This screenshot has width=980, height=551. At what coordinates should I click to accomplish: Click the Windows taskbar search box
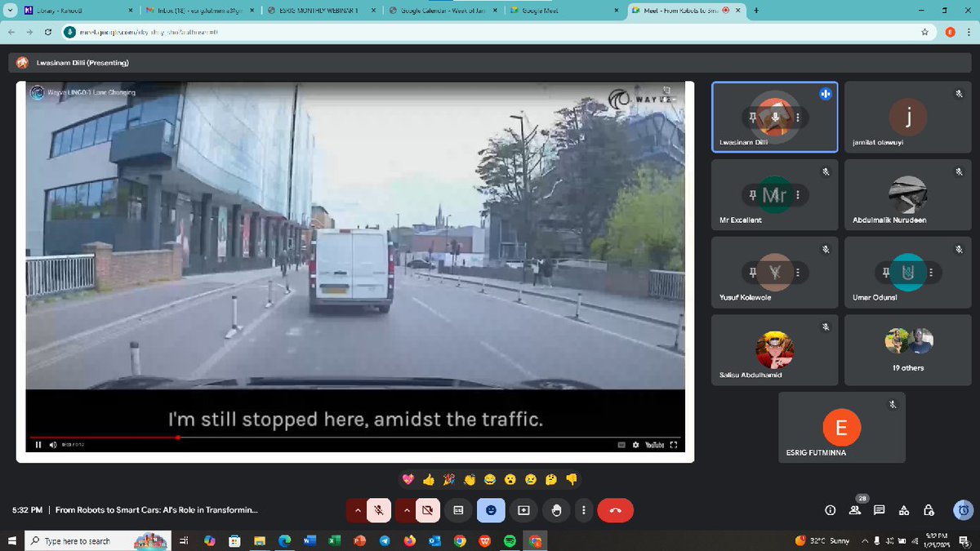[x=98, y=540]
